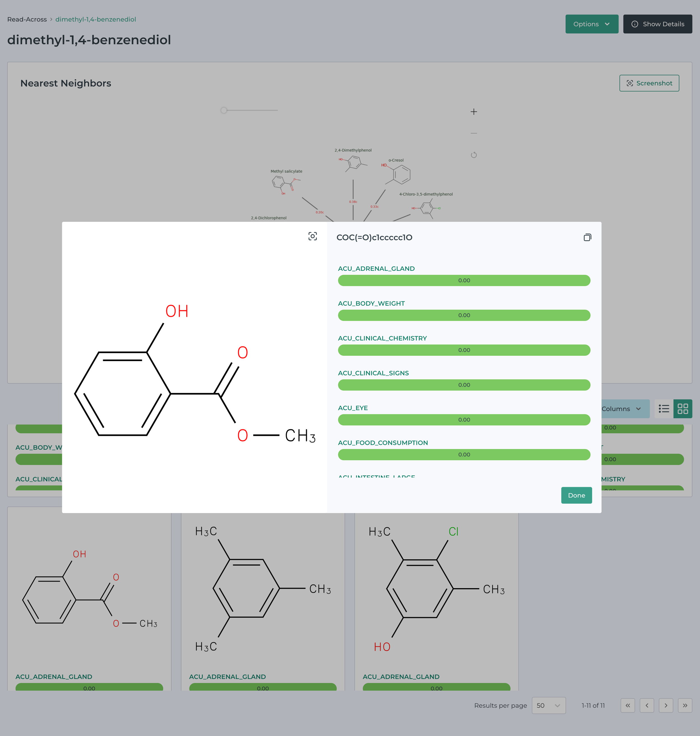Click the 2,4-Dichlorophenol graph label

click(269, 218)
